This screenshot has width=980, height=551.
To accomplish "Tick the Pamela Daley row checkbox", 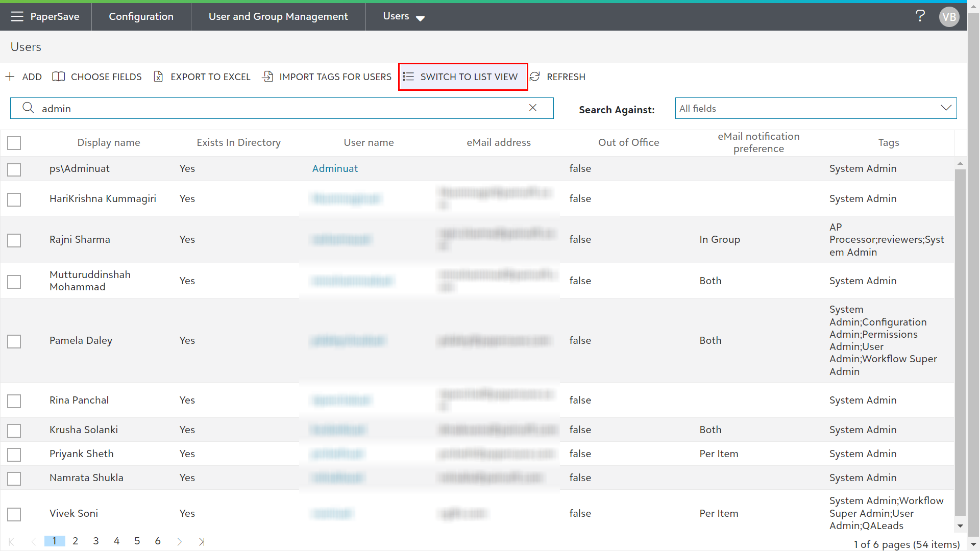I will tap(14, 341).
